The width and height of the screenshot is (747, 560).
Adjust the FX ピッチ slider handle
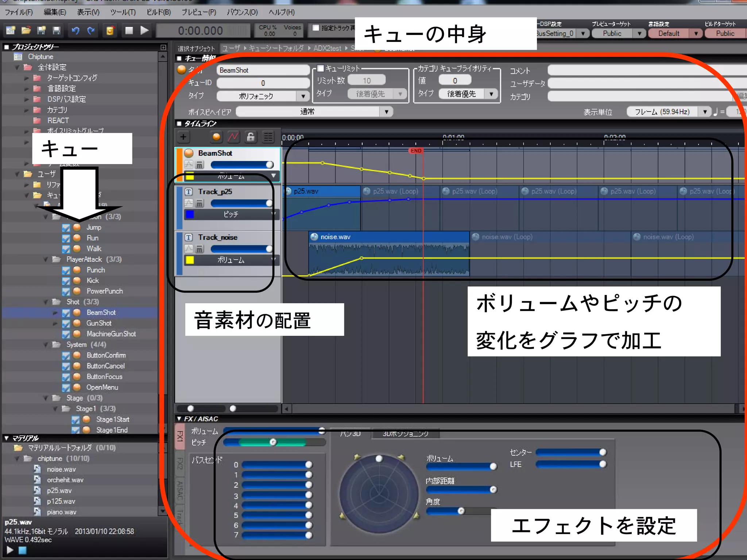pos(273,442)
